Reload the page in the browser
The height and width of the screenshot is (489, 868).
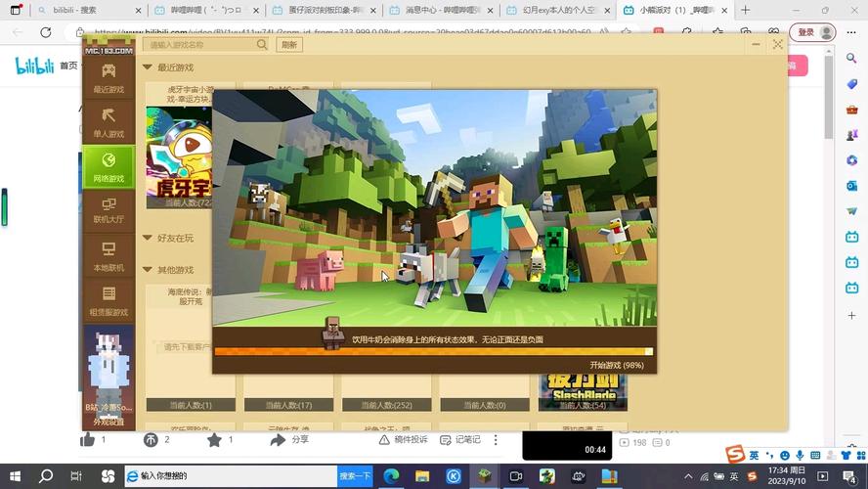45,32
